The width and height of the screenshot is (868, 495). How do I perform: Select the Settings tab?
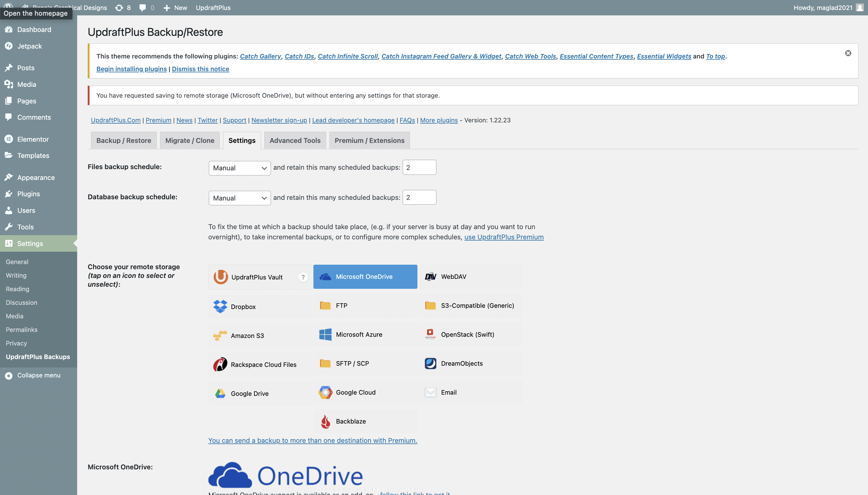[x=242, y=140]
